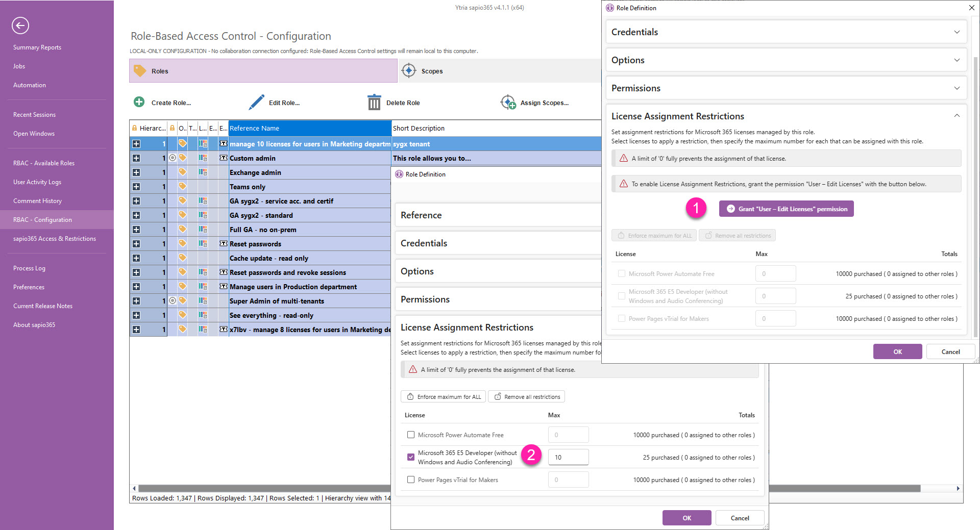The width and height of the screenshot is (980, 530).
Task: Uncheck Microsoft 365 E5 Developer license checkbox
Action: tap(411, 457)
